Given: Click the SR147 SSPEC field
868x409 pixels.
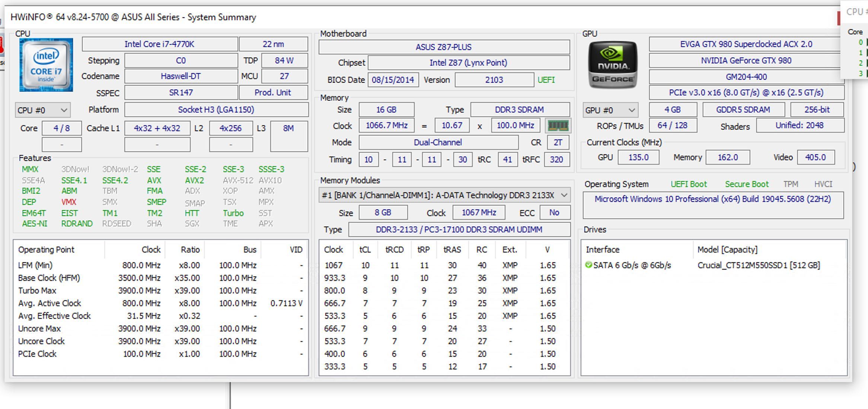Looking at the screenshot, I should tap(181, 92).
